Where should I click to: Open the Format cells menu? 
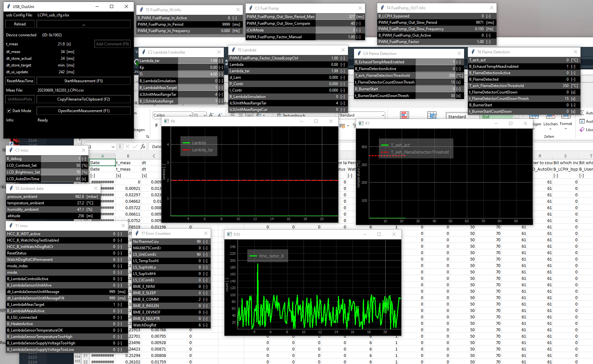(566, 126)
